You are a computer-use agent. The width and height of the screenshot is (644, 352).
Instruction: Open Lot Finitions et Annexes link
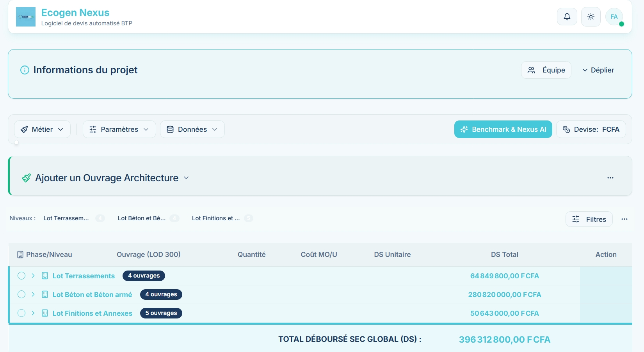(x=93, y=313)
